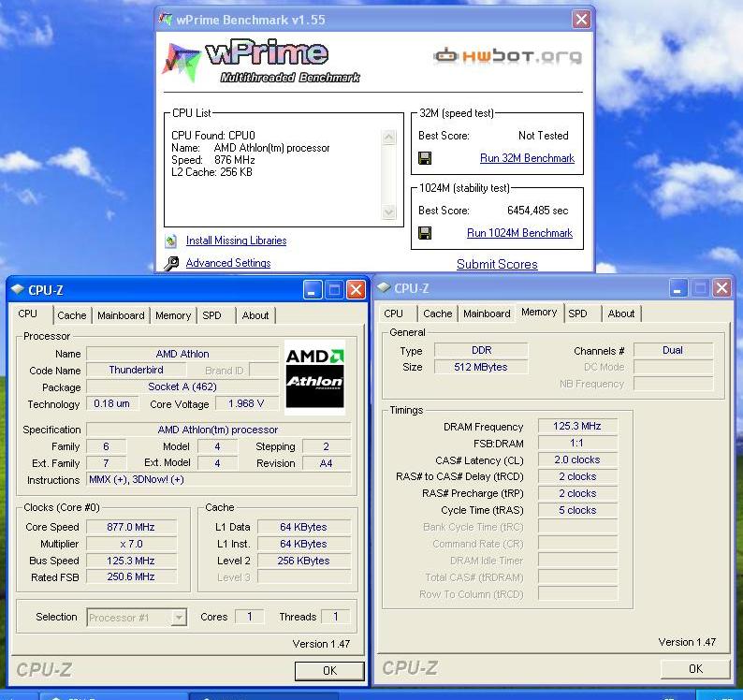Image resolution: width=743 pixels, height=700 pixels.
Task: Click the memory Size '512 MBytes' field
Action: [481, 367]
